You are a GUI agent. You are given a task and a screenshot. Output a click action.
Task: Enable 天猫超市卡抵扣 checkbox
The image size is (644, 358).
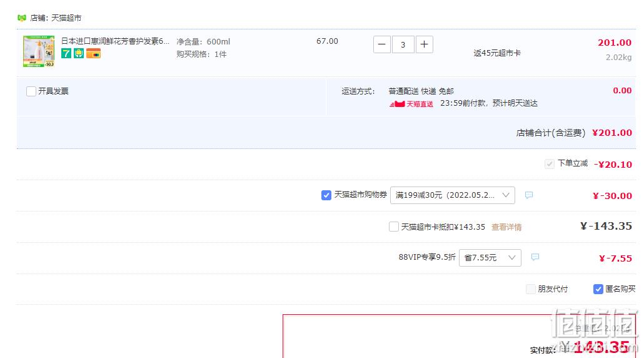click(393, 227)
